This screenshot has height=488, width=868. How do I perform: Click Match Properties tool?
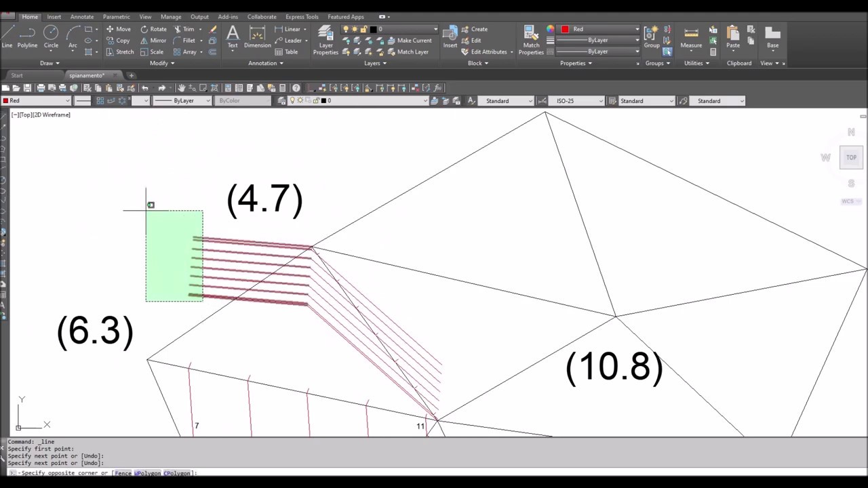531,39
